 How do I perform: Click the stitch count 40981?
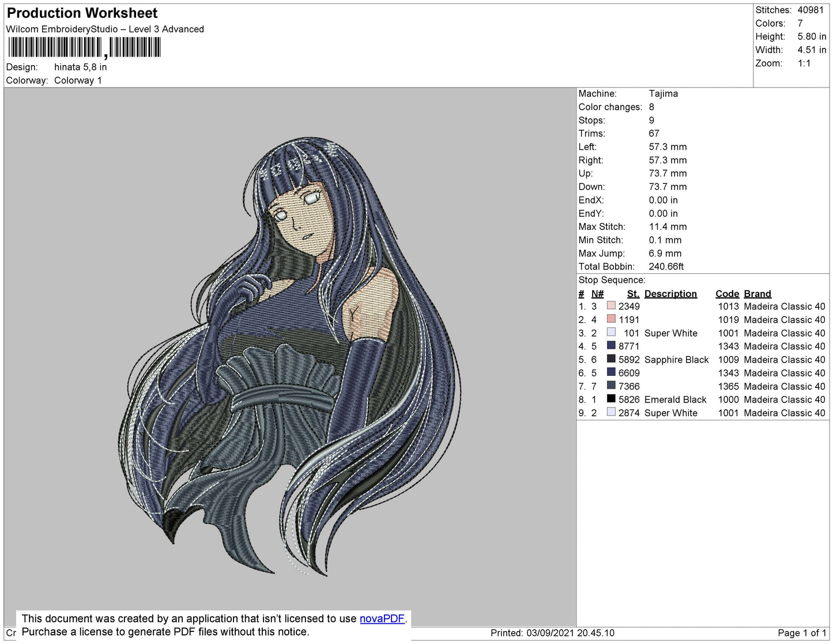point(811,10)
